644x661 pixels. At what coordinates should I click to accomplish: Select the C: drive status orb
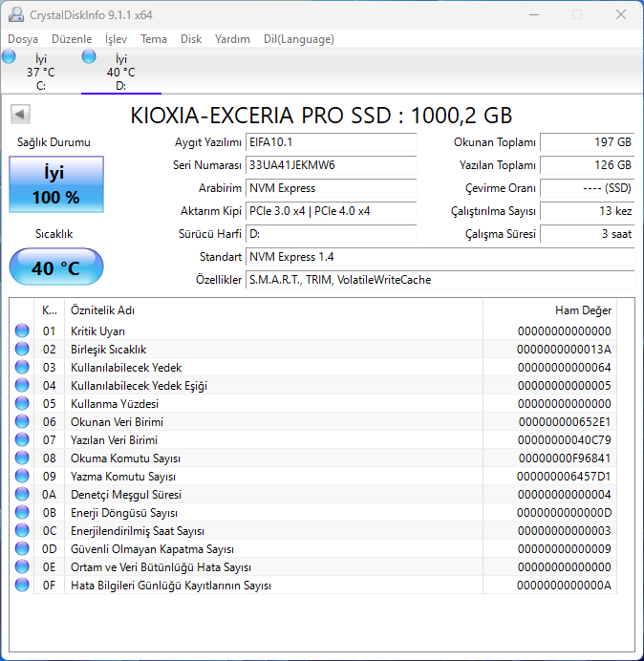[10, 57]
